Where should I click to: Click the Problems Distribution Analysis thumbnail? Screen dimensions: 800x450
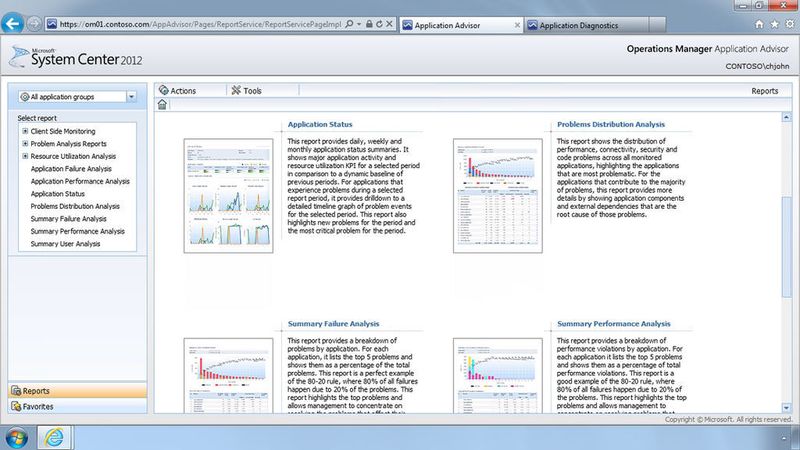(x=497, y=195)
